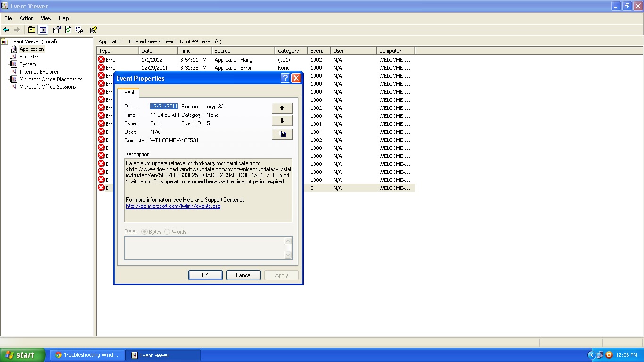The image size is (644, 362).
Task: Click the Data box scroll-up arrow
Action: point(289,241)
